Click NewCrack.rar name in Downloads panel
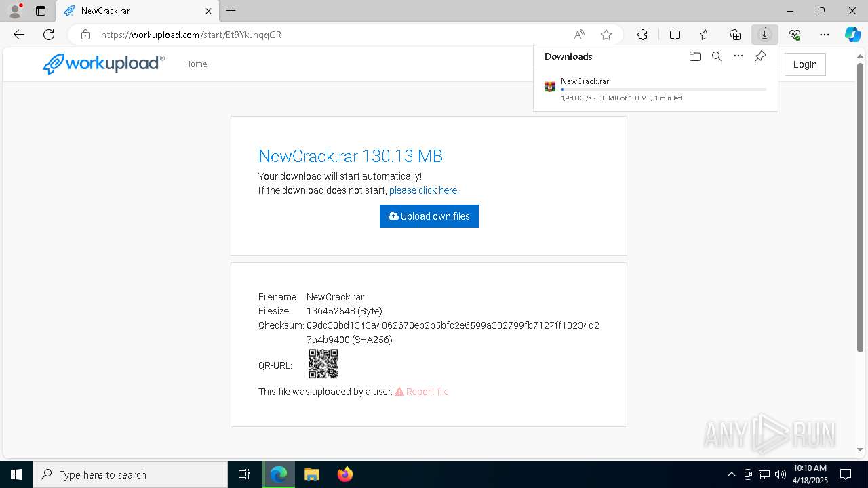The height and width of the screenshot is (488, 868). (x=585, y=81)
